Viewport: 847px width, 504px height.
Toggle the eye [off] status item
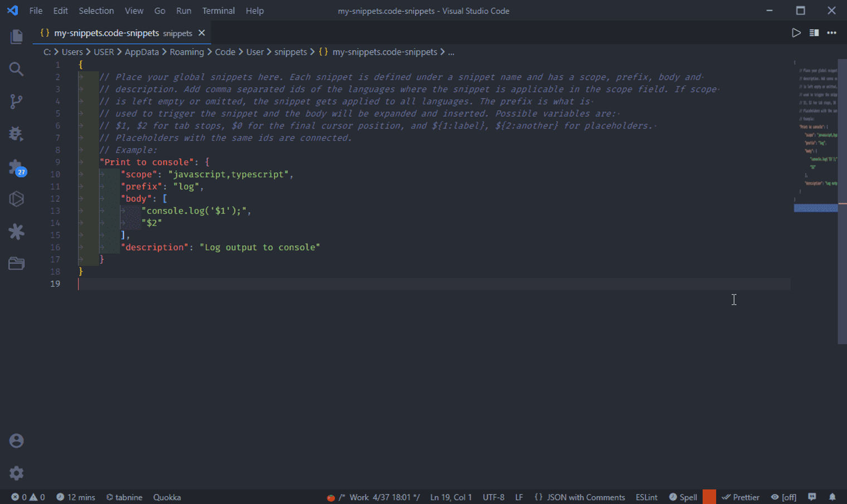[x=783, y=497]
